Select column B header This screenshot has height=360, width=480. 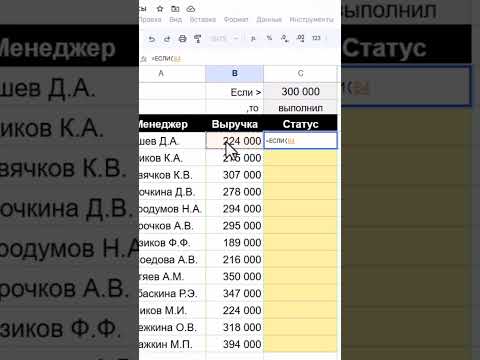coord(234,73)
